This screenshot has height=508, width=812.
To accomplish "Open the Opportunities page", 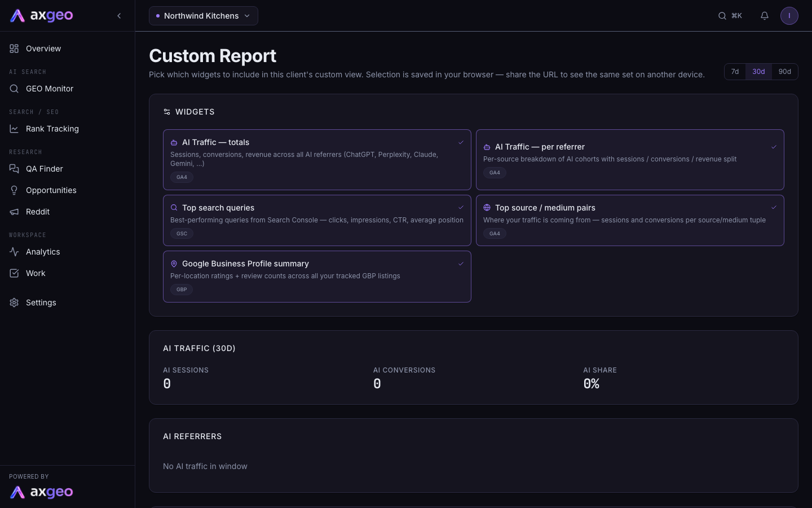I will [x=68, y=190].
